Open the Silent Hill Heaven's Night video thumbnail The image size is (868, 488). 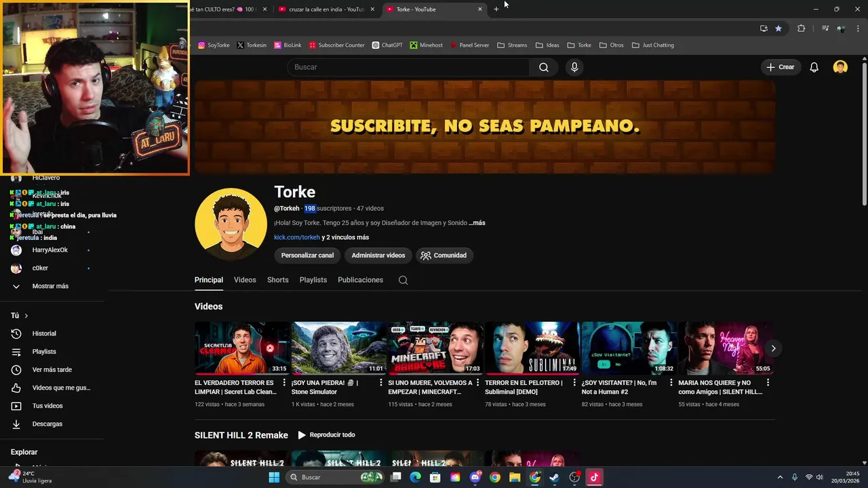[x=726, y=348]
